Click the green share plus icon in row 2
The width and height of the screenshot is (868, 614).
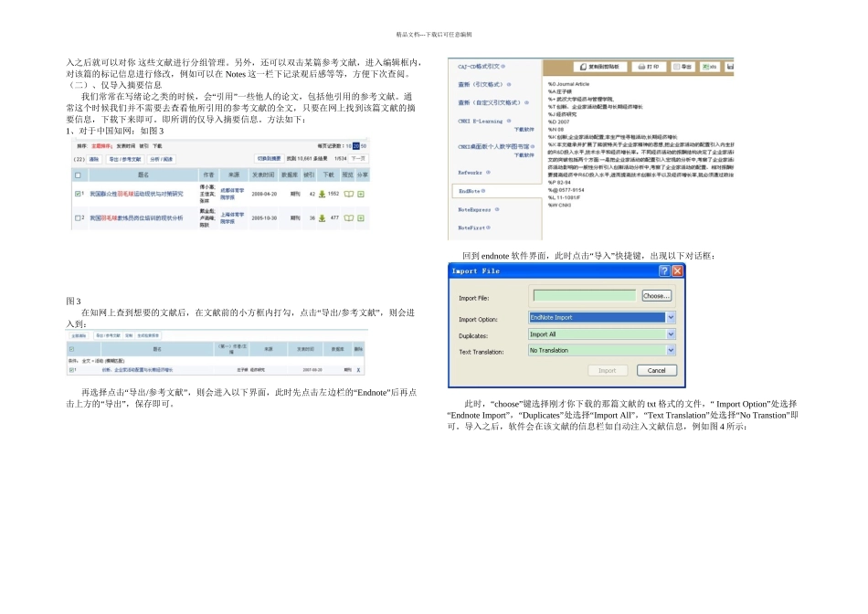pos(361,218)
